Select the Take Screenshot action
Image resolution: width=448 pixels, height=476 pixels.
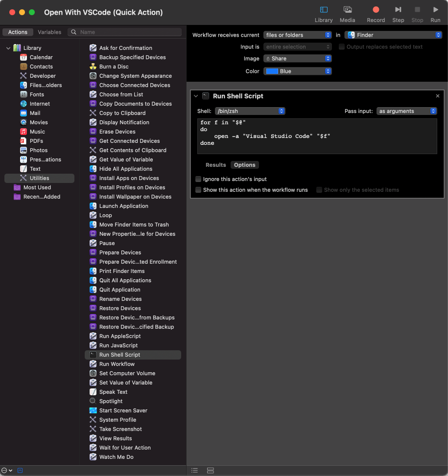pos(120,429)
